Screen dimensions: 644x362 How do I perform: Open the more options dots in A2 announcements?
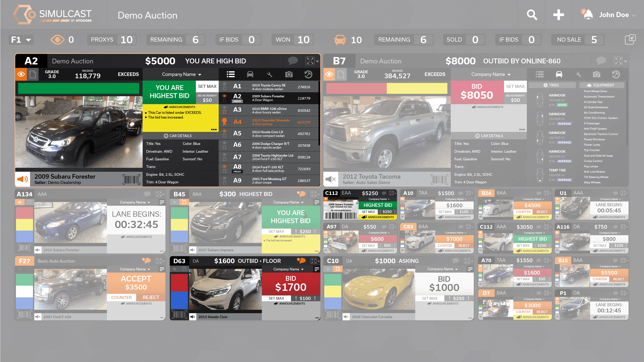(214, 129)
